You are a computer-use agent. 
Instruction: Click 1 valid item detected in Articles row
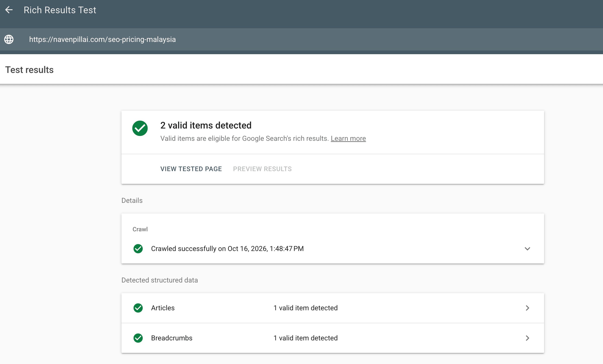coord(305,308)
